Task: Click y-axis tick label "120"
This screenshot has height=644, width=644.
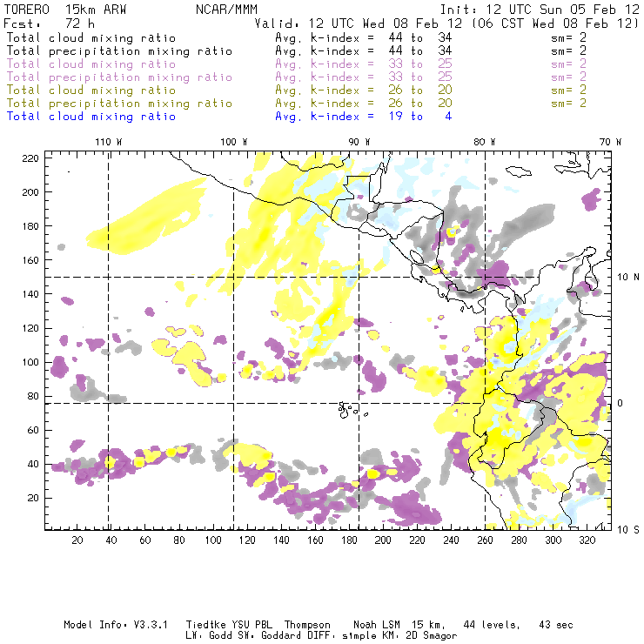Action: click(x=30, y=328)
